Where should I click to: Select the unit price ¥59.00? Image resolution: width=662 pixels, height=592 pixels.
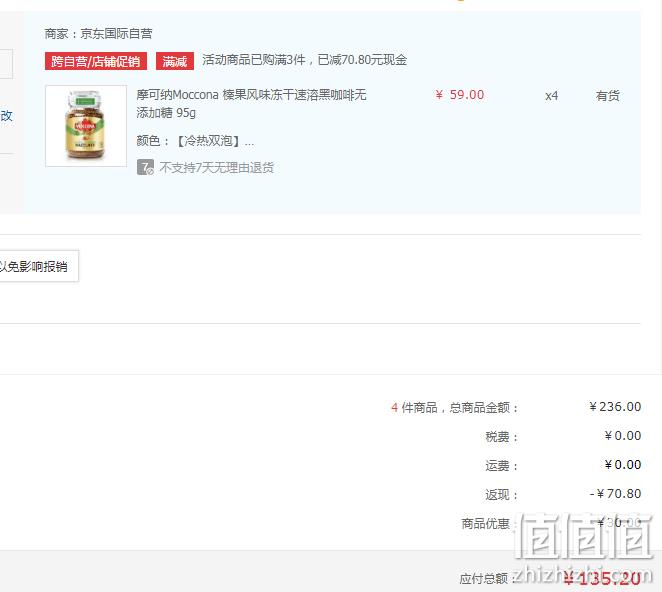[x=460, y=95]
